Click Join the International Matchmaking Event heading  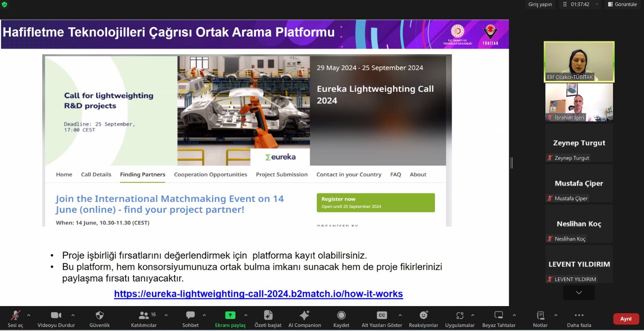point(169,204)
